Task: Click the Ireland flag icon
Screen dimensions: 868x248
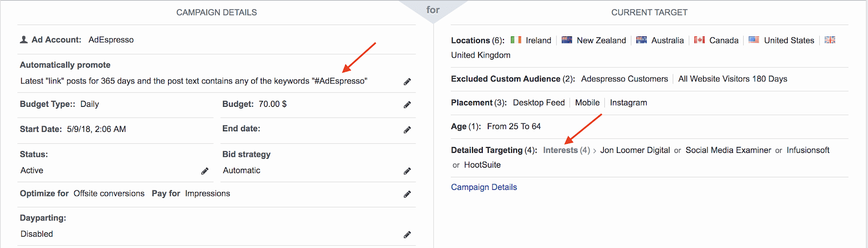Action: 516,40
